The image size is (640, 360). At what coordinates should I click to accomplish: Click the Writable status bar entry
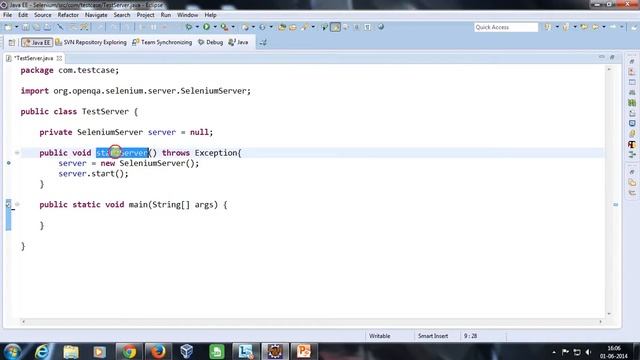[380, 336]
